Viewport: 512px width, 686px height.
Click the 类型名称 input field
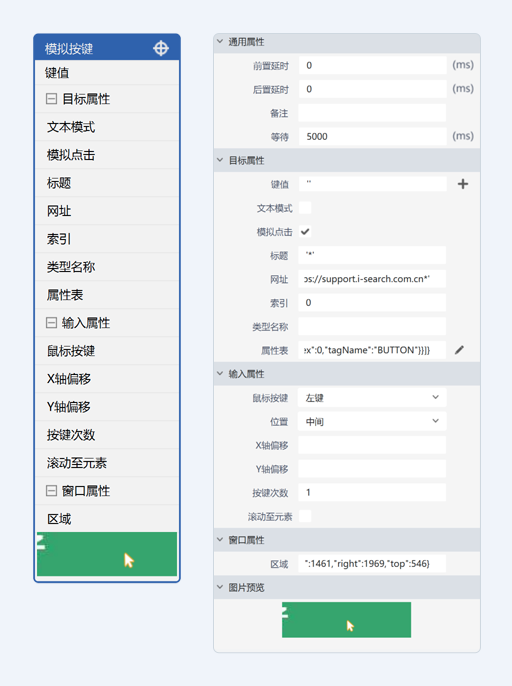pyautogui.click(x=372, y=326)
